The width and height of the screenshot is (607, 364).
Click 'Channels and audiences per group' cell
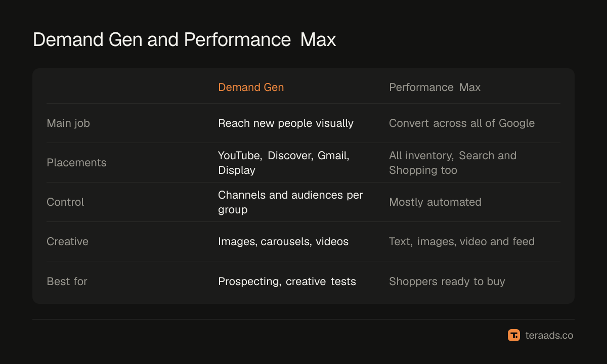[290, 202]
